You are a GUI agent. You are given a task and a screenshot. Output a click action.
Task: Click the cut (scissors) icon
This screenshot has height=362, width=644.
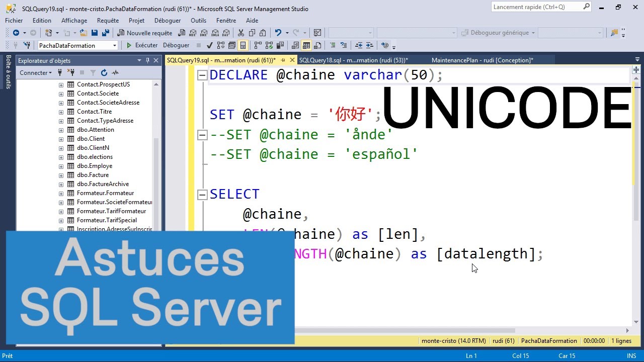click(241, 33)
